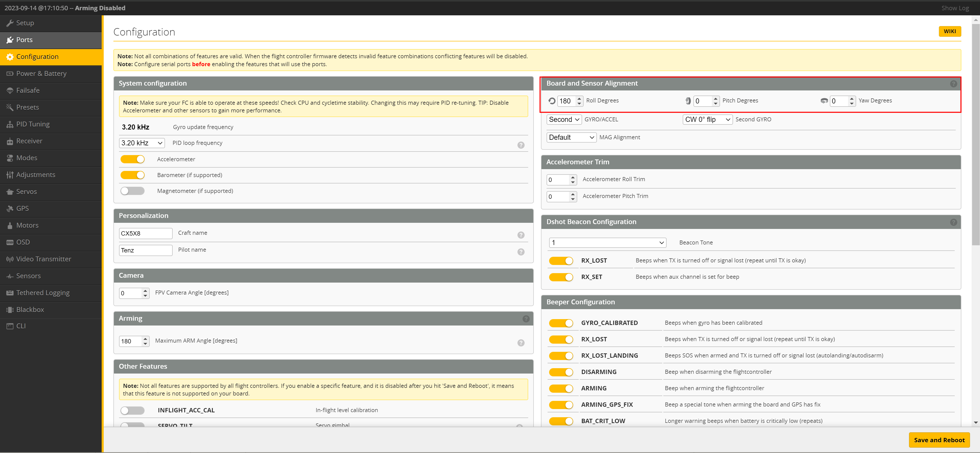Toggle Dshot Beacon RX_SET switch
Screen dimensions: 980x453
pos(561,277)
